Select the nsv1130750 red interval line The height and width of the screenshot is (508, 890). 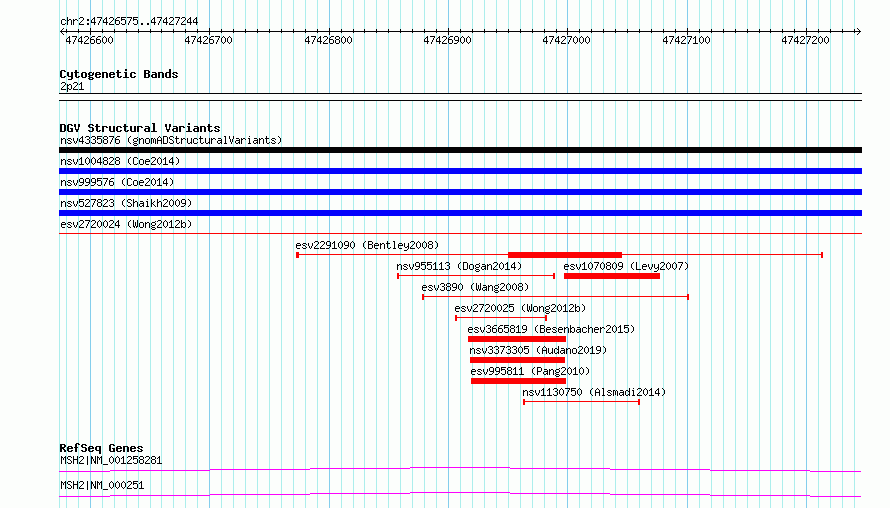[582, 402]
